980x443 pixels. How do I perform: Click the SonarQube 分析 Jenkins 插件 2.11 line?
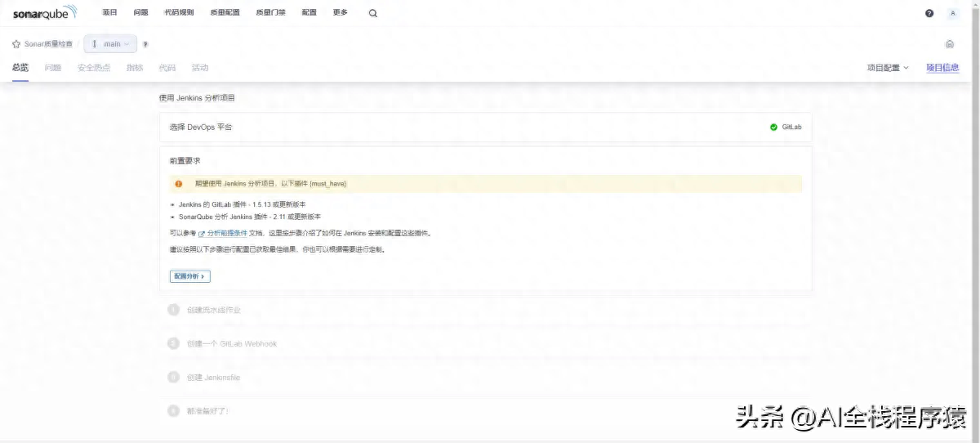[x=249, y=217]
